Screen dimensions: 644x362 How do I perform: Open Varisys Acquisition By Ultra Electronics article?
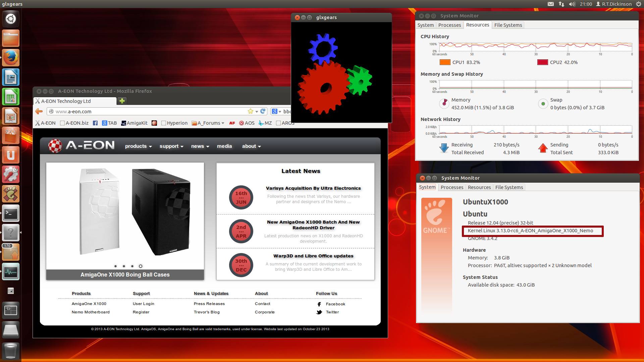point(313,188)
